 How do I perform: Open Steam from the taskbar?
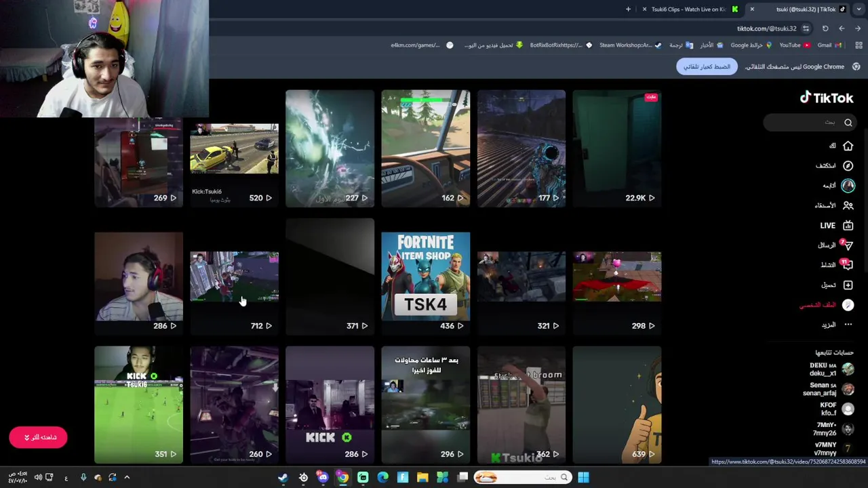pyautogui.click(x=283, y=478)
